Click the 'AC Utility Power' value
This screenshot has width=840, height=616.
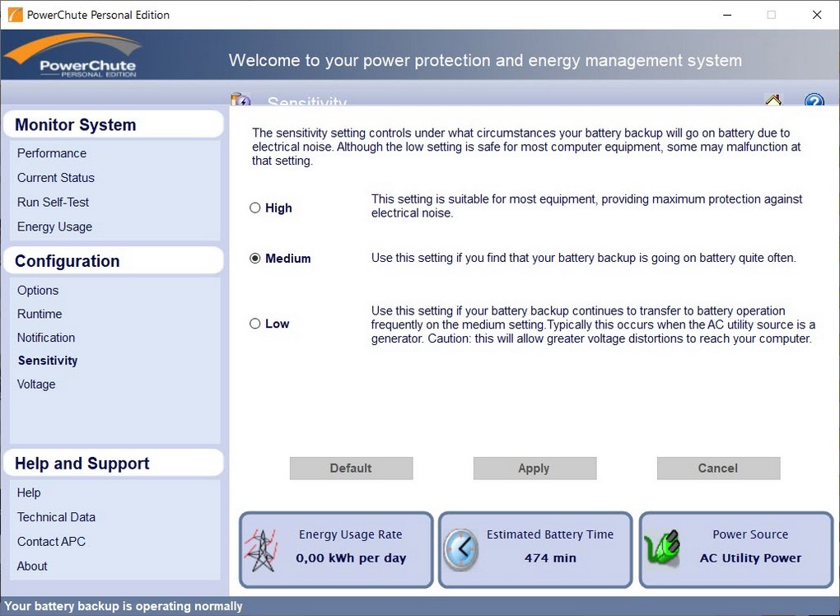point(750,558)
